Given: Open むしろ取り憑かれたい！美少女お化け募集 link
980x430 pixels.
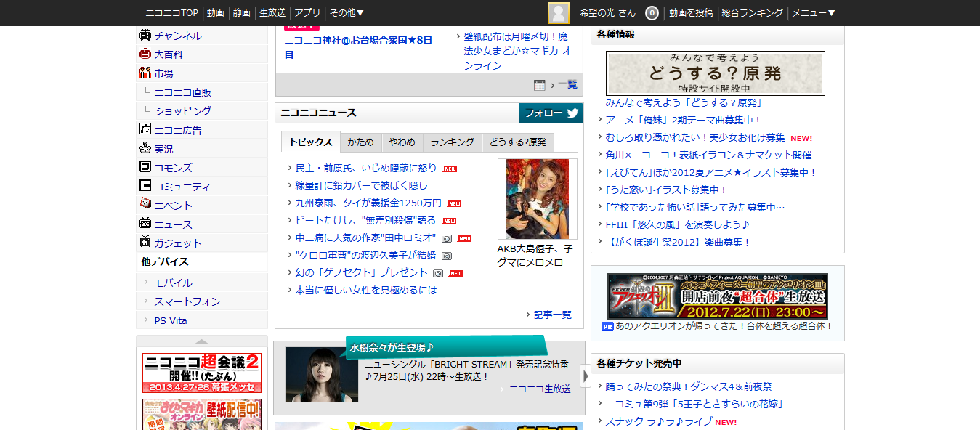Looking at the screenshot, I should [695, 137].
